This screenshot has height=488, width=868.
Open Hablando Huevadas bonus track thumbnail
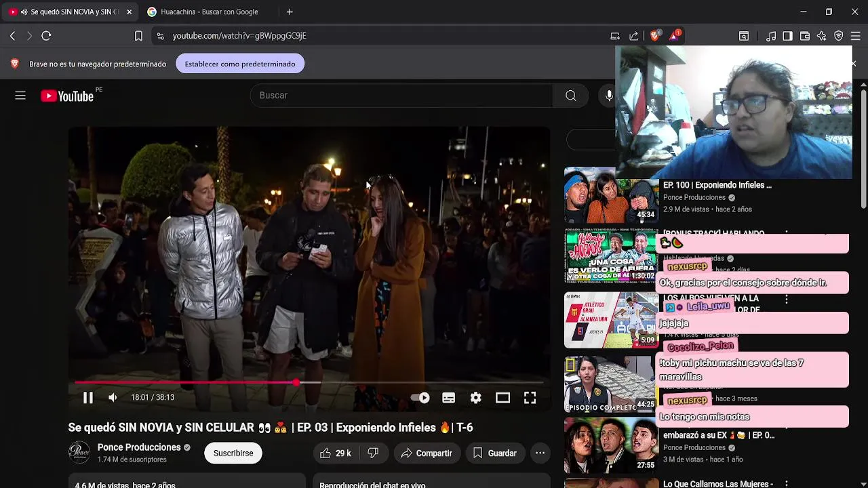(x=611, y=256)
